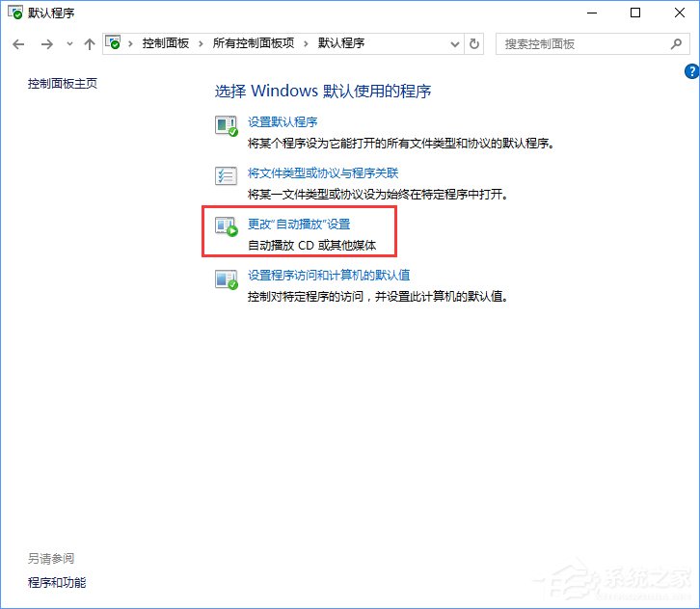Click the Back navigation arrow
The height and width of the screenshot is (609, 700).
(x=18, y=44)
